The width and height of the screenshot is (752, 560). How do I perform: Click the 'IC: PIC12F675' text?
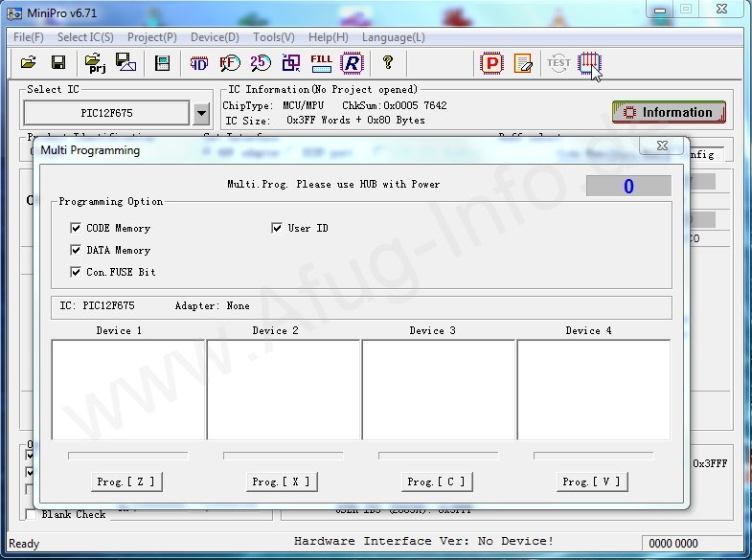pos(97,305)
